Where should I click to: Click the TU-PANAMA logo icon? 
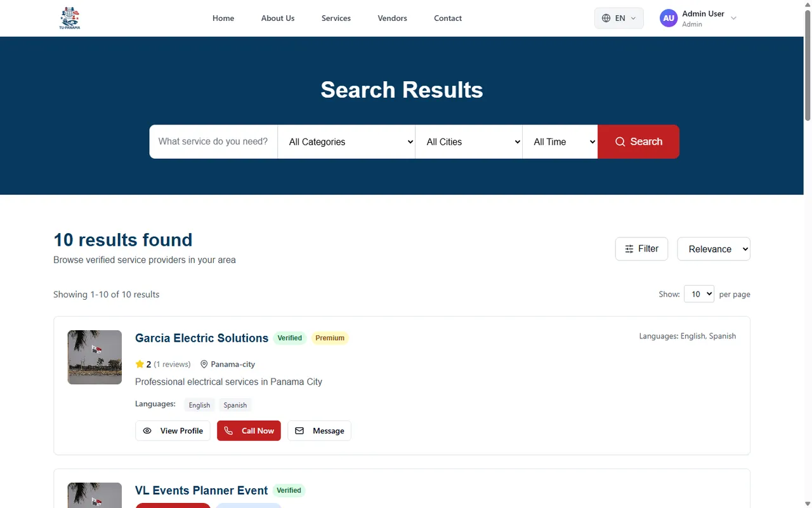coord(70,18)
